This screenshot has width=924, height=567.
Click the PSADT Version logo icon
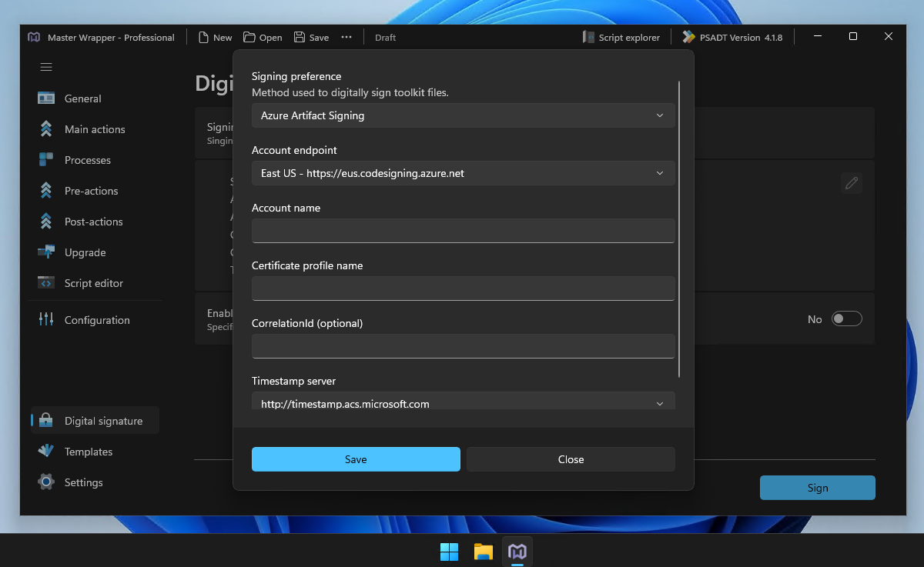[689, 37]
